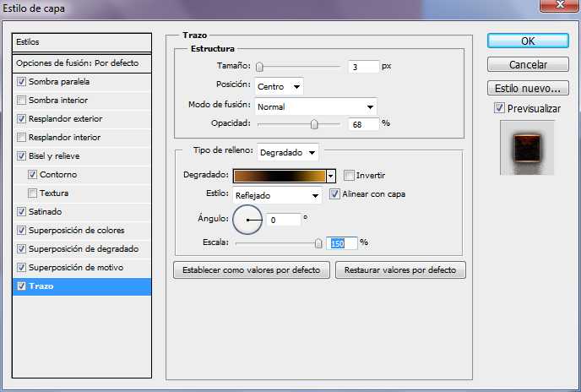Click the Cancelar button

[x=528, y=64]
